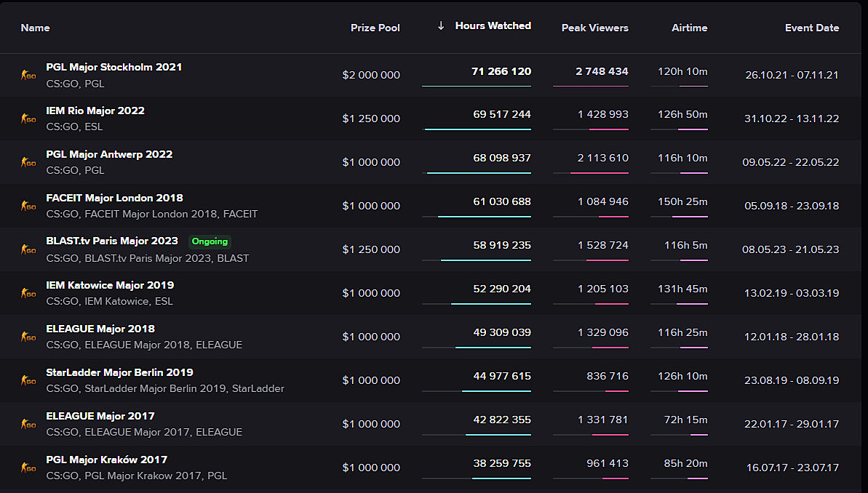This screenshot has height=493, width=868.
Task: Click airtime value 85h 20m
Action: tap(686, 463)
